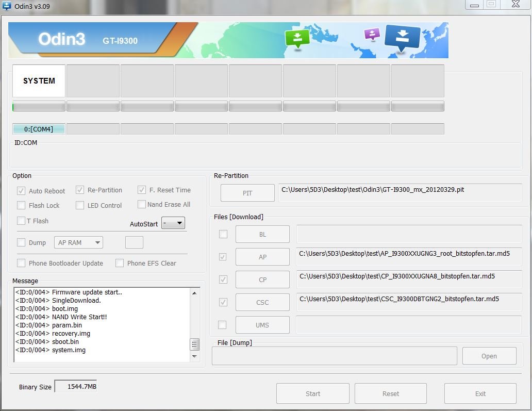Click the empty UMS file path field
This screenshot has width=532, height=411.
click(409, 325)
